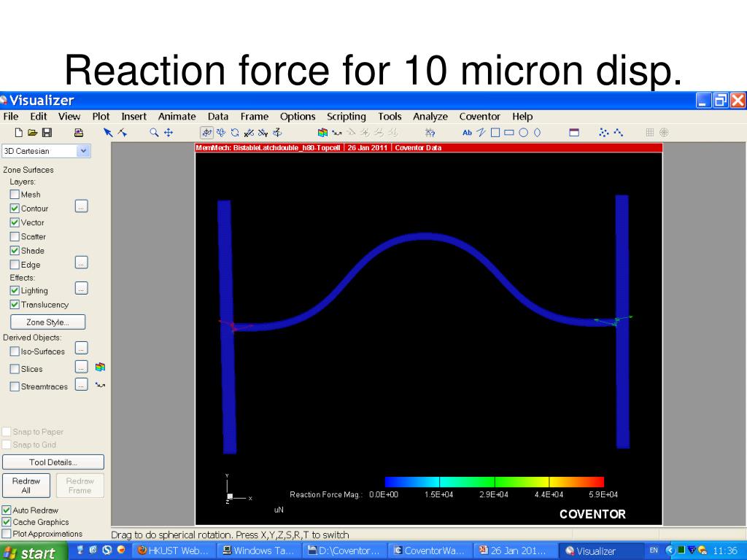Click the Redraw All button
This screenshot has height=560, width=747.
pyautogui.click(x=26, y=485)
